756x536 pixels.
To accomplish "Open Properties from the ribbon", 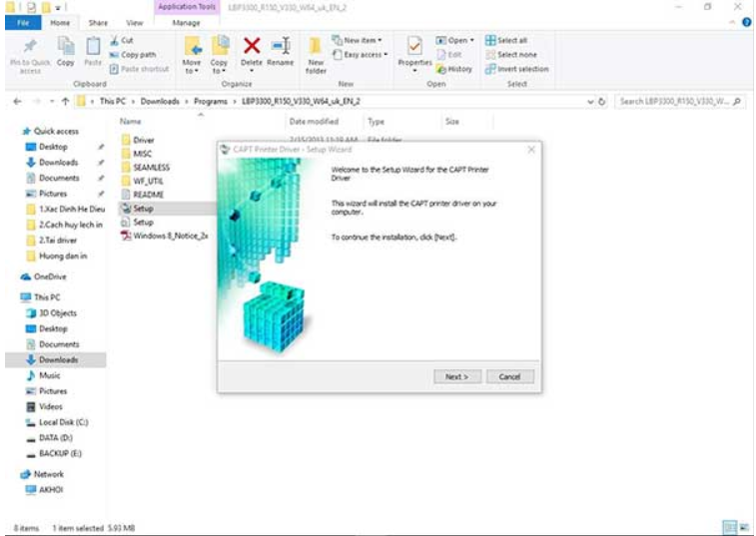I will click(414, 51).
